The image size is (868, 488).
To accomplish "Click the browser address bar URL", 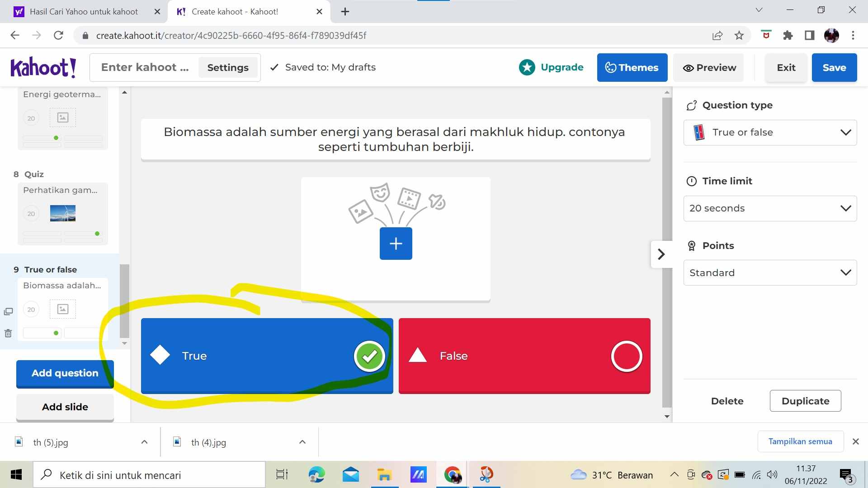I will coord(231,35).
